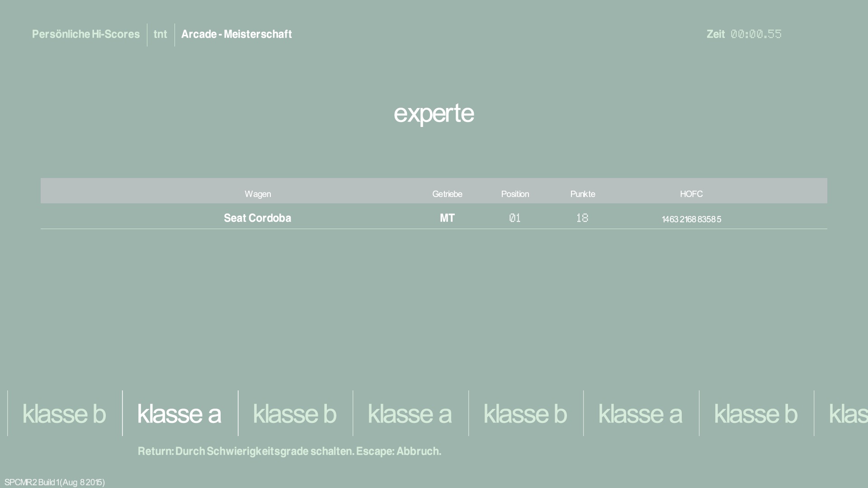Viewport: 868px width, 488px height.
Task: Select the Arcade - Meisterschaft title
Action: point(236,34)
